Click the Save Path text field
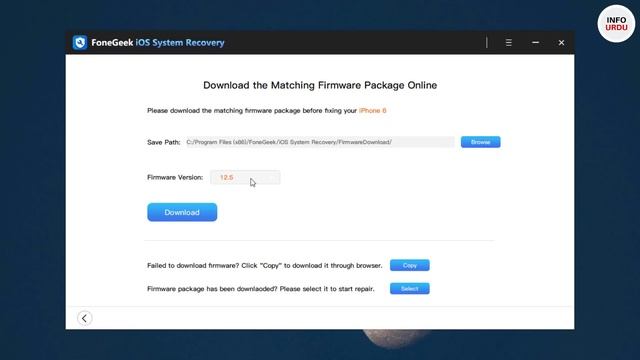 [320, 142]
